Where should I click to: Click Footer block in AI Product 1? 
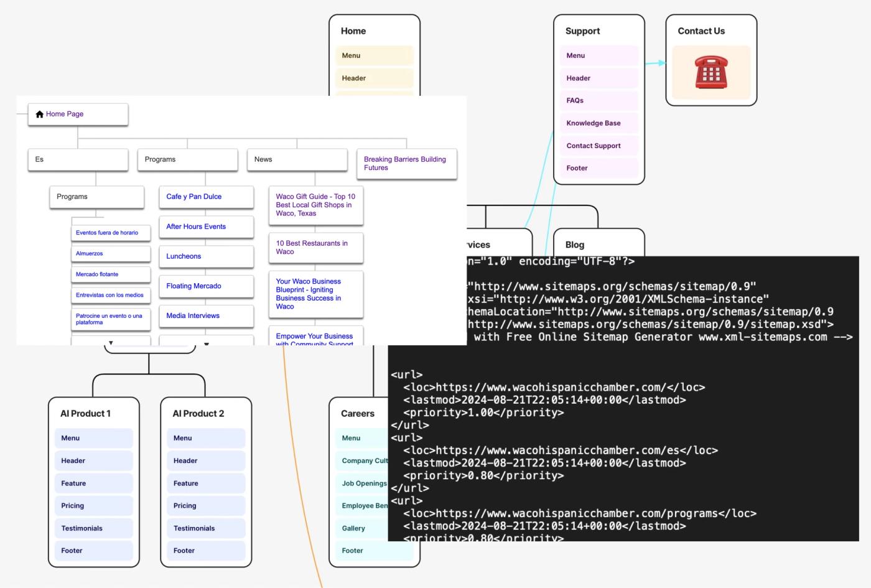94,551
